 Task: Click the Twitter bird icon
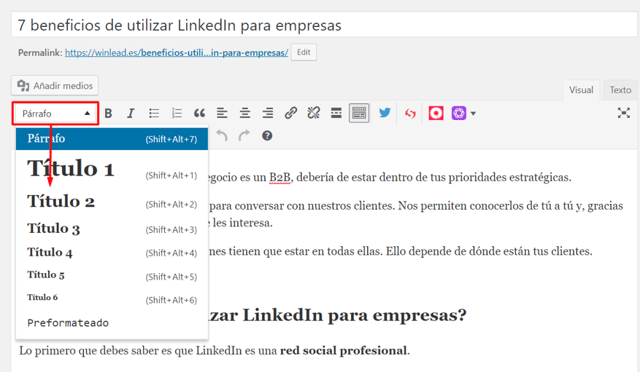coord(384,113)
